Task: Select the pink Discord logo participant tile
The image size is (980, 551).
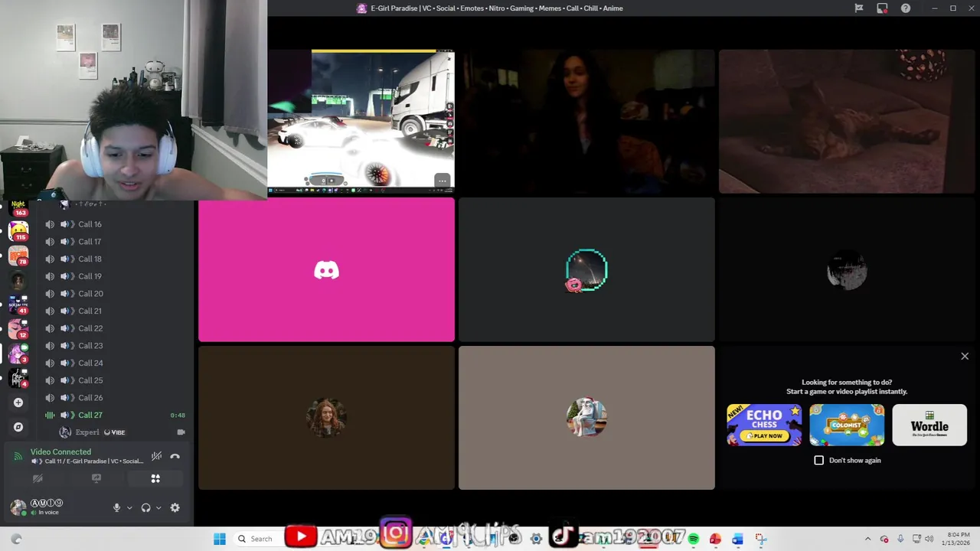Action: pos(326,270)
